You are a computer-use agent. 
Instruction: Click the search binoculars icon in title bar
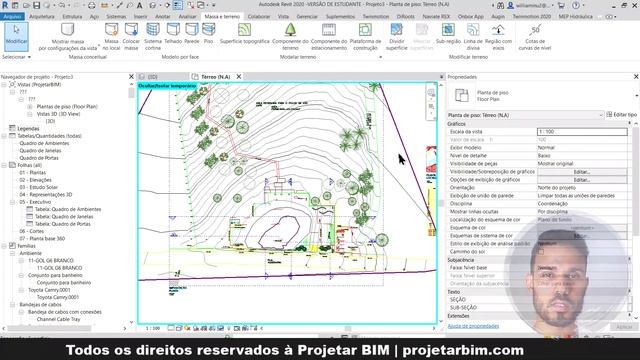(x=500, y=5)
